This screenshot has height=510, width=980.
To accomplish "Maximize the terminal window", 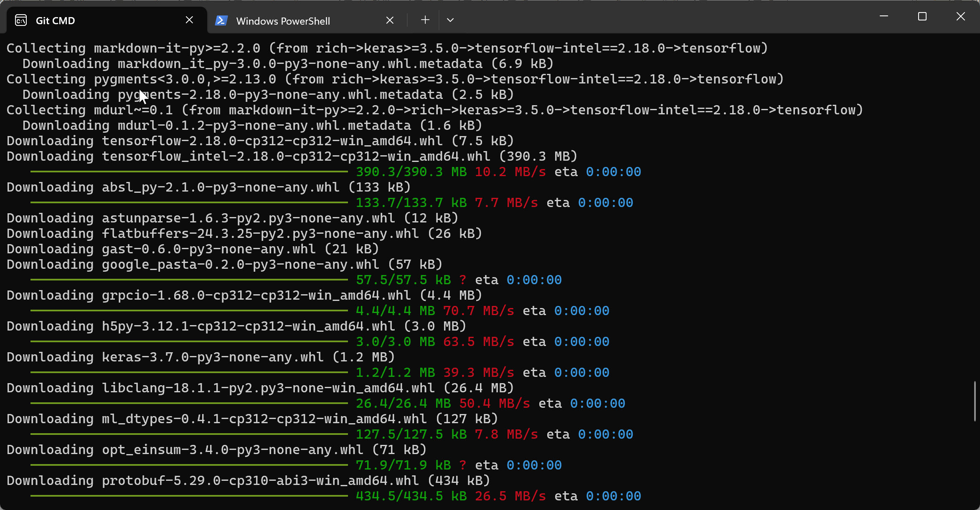I will [x=922, y=16].
